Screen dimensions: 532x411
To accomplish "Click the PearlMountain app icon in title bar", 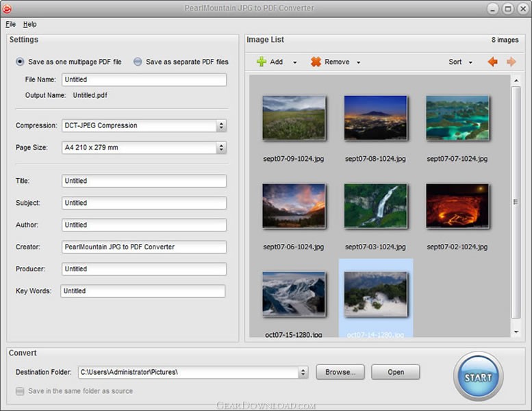I will 7,9.
